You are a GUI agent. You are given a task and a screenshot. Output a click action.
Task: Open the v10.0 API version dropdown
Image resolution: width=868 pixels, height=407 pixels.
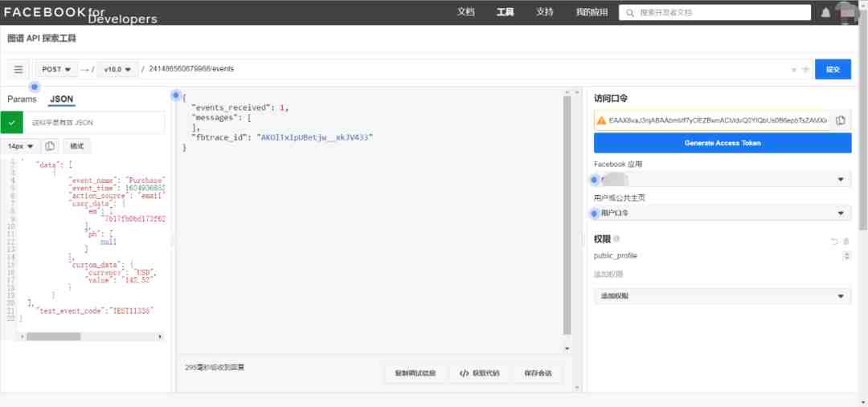[117, 70]
